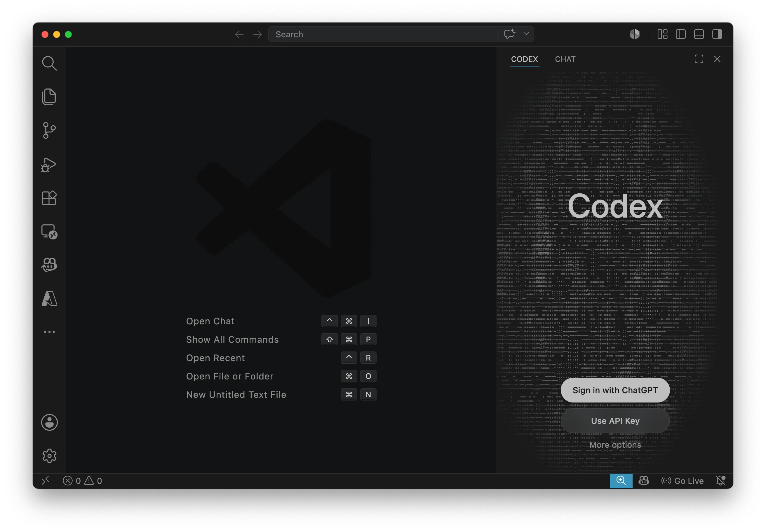Click Sign in with ChatGPT
Screen dimensions: 766x532
coord(615,390)
